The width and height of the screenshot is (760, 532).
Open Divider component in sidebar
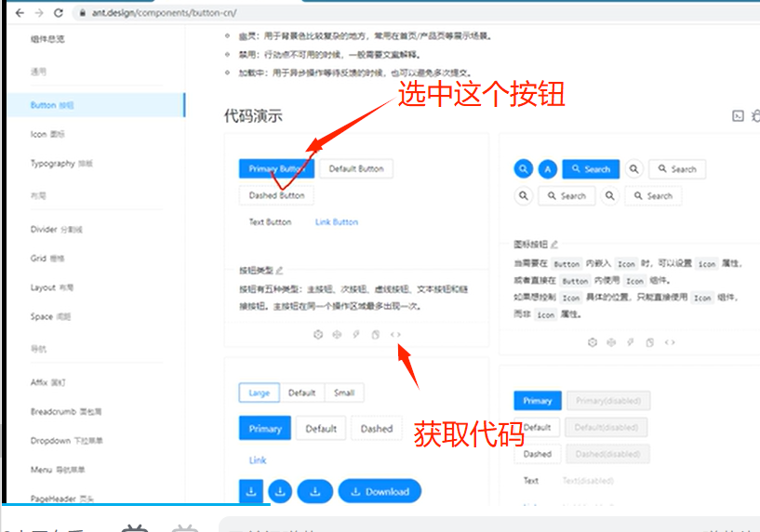(x=56, y=229)
